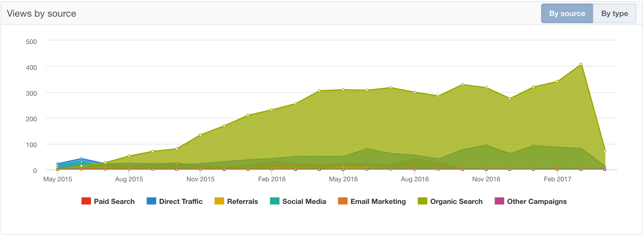
Task: Click the 500 y-axis value
Action: [31, 42]
